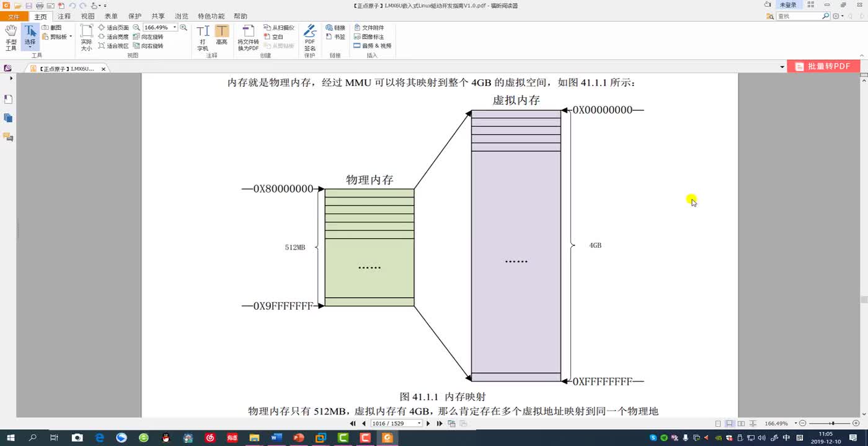Expand the left navigation panel arrow

11,79
